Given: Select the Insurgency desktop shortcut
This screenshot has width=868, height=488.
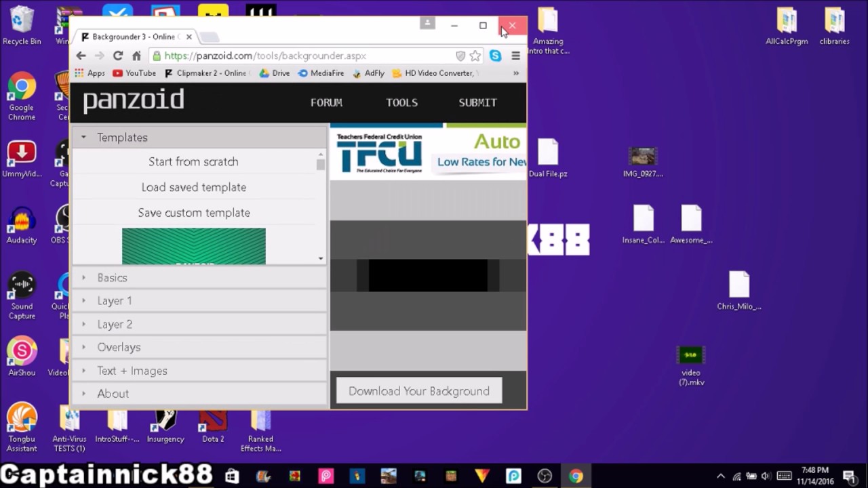Looking at the screenshot, I should pyautogui.click(x=165, y=426).
